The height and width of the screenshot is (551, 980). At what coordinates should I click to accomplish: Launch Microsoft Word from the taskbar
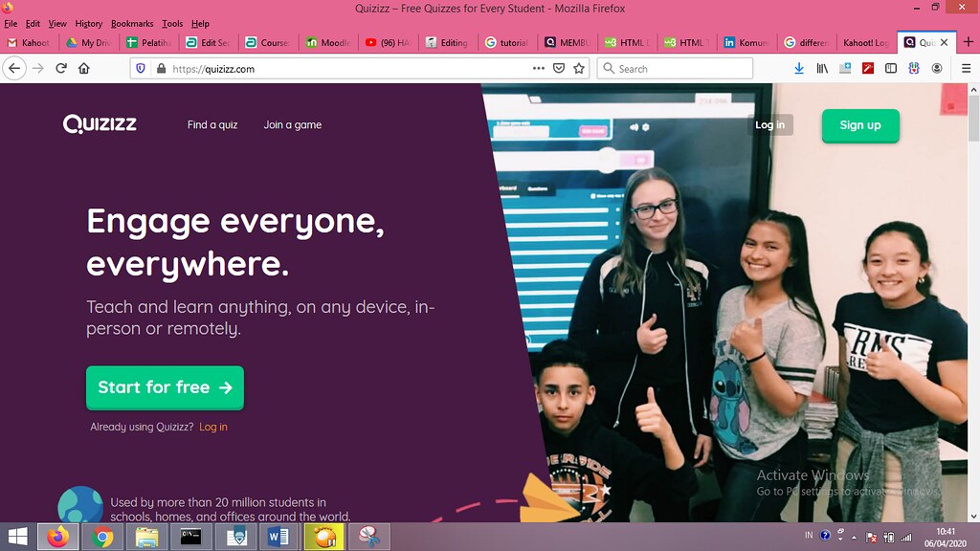[279, 537]
